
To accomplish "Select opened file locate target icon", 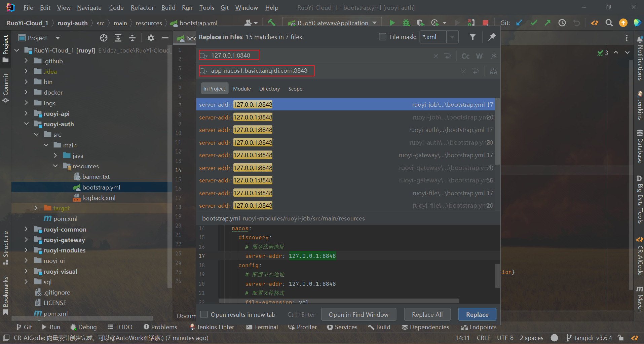I will pos(104,38).
